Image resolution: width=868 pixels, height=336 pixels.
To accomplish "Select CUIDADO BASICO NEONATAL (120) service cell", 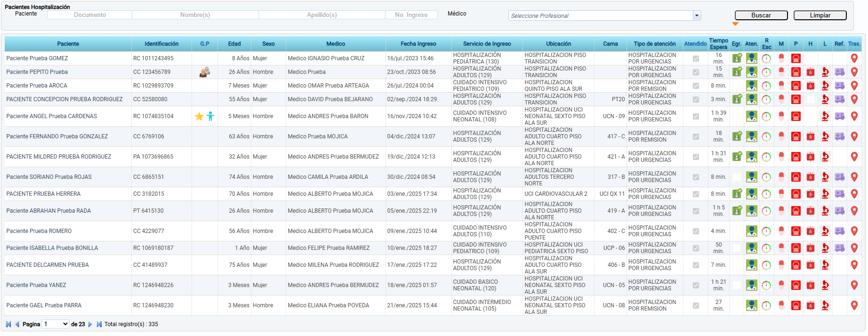I will [x=487, y=285].
